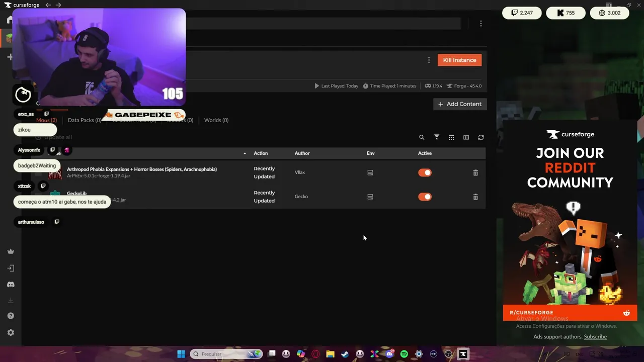
Task: Sort by the Active column header
Action: point(425,153)
